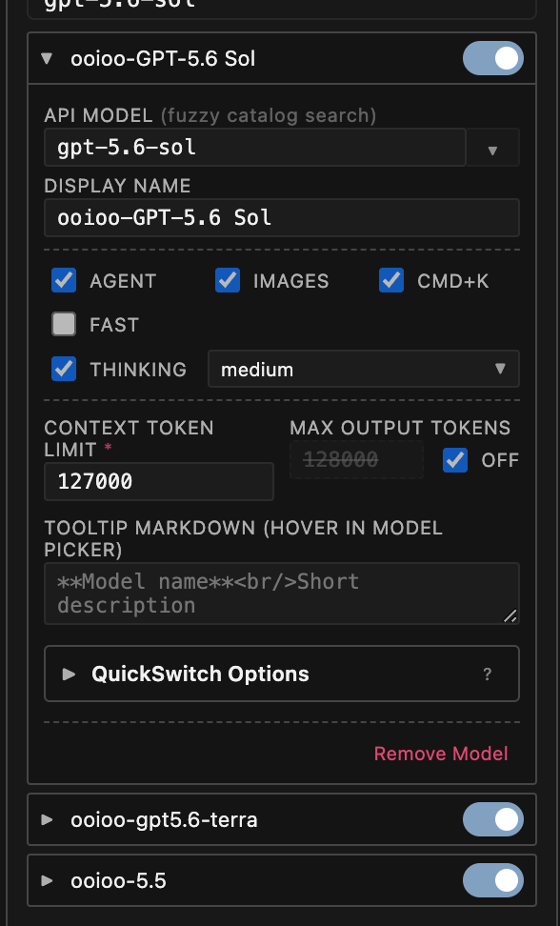This screenshot has height=926, width=560.
Task: Uncheck the max output tokens OFF checkbox
Action: click(x=455, y=460)
